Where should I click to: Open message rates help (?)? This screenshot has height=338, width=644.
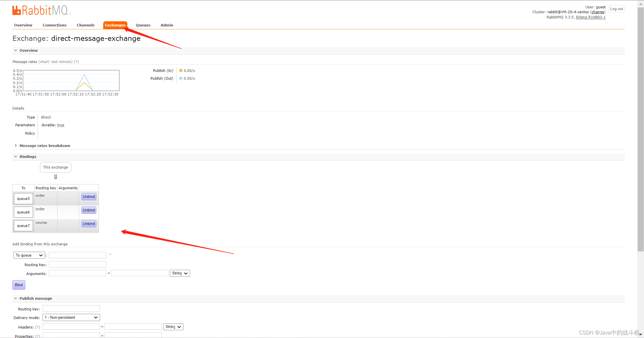pyautogui.click(x=76, y=62)
